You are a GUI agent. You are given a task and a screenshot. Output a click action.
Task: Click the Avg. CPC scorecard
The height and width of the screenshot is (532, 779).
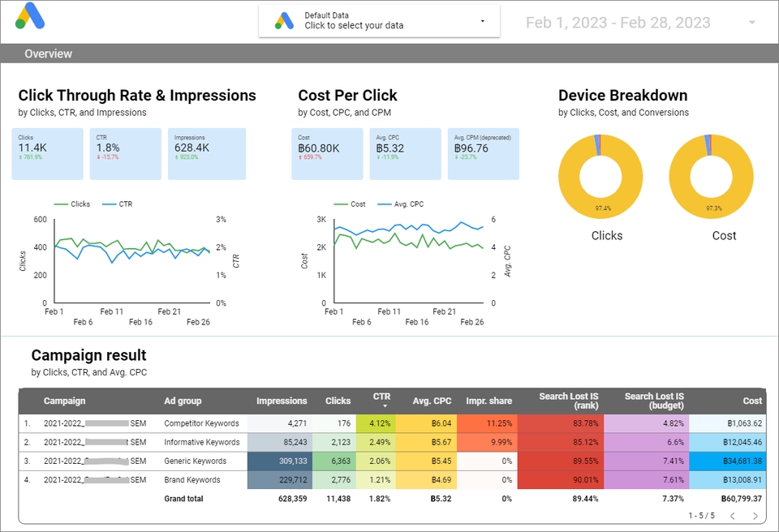405,153
